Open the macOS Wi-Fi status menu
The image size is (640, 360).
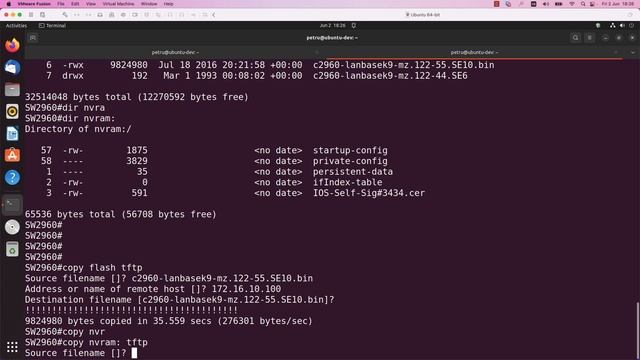tap(572, 4)
